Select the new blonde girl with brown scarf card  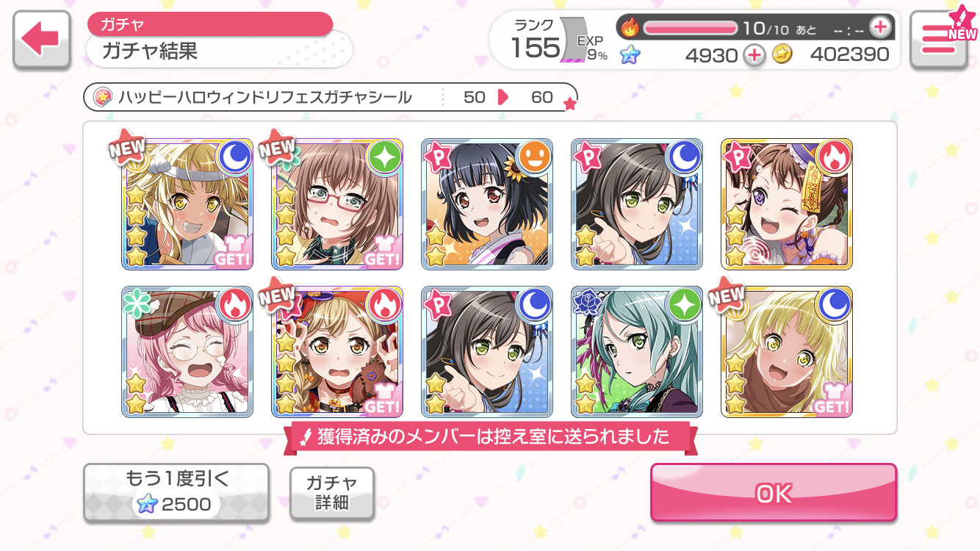coord(787,352)
